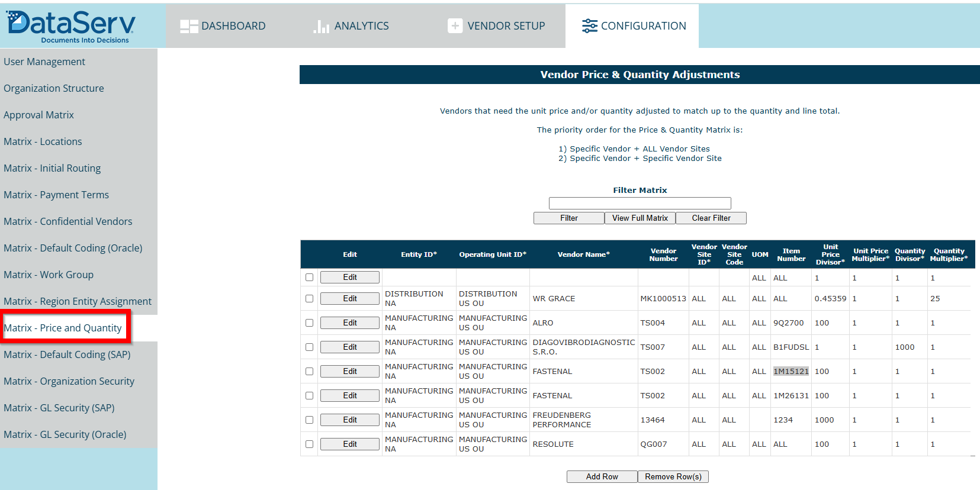Toggle checkbox for FREUDENBERG PERFORMANCE row
Screen dimensions: 980x490
click(309, 420)
